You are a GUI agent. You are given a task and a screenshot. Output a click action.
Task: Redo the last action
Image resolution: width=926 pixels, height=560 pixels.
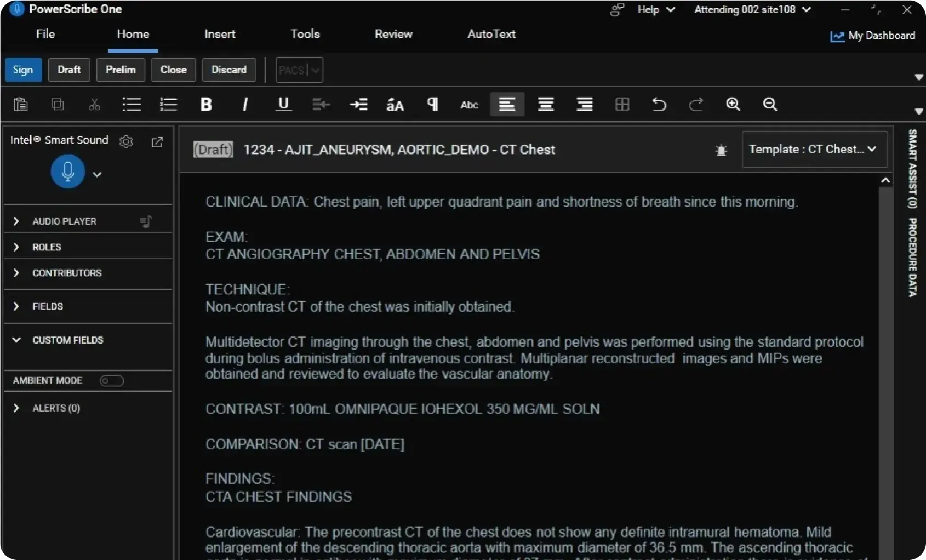pos(696,104)
